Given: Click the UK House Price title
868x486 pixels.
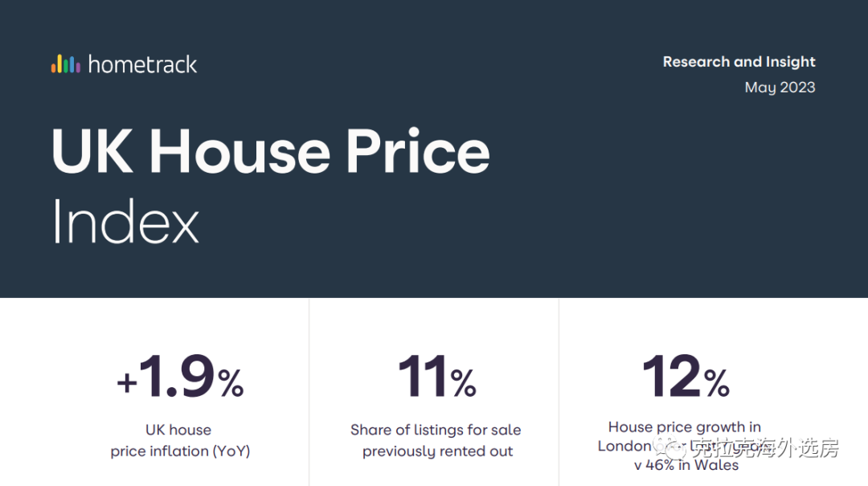Looking at the screenshot, I should [271, 151].
